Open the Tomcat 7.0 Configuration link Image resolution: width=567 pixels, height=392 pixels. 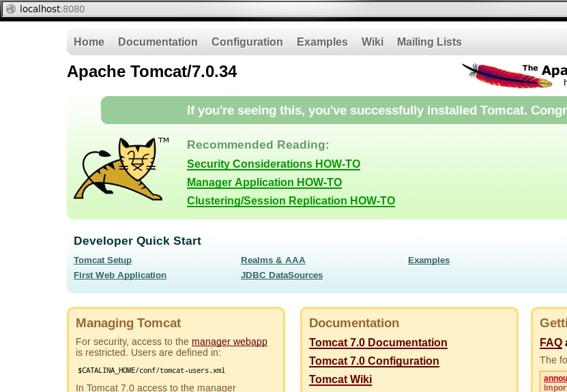pos(374,361)
